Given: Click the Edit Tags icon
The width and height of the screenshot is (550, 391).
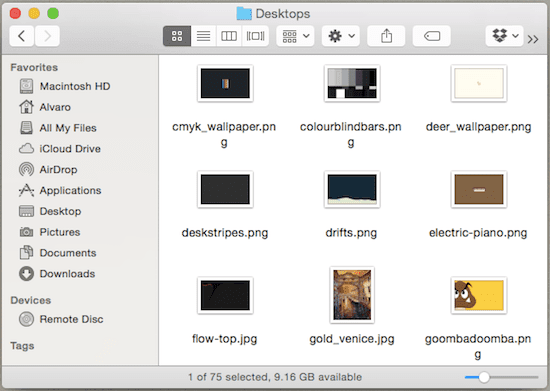Looking at the screenshot, I should 432,36.
